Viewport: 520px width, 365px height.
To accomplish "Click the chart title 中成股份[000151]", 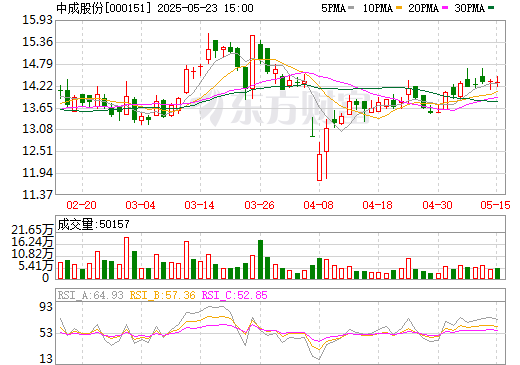I will [104, 8].
